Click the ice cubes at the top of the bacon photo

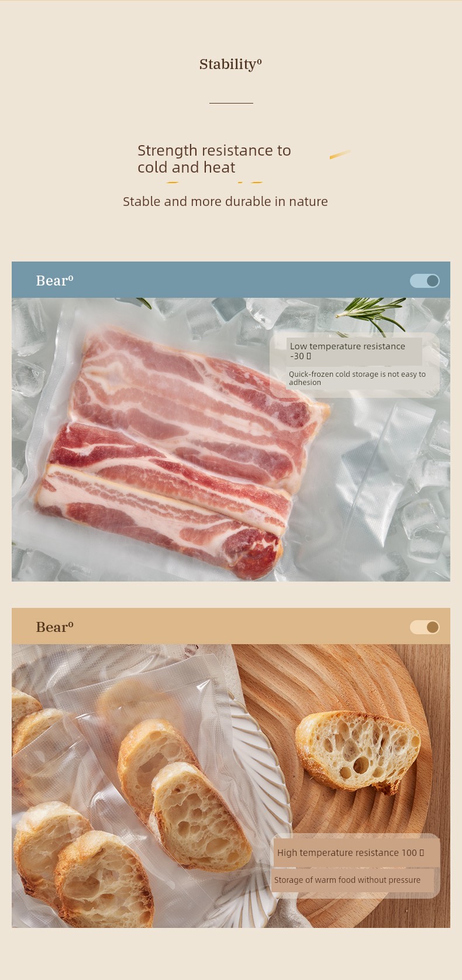pyautogui.click(x=234, y=316)
